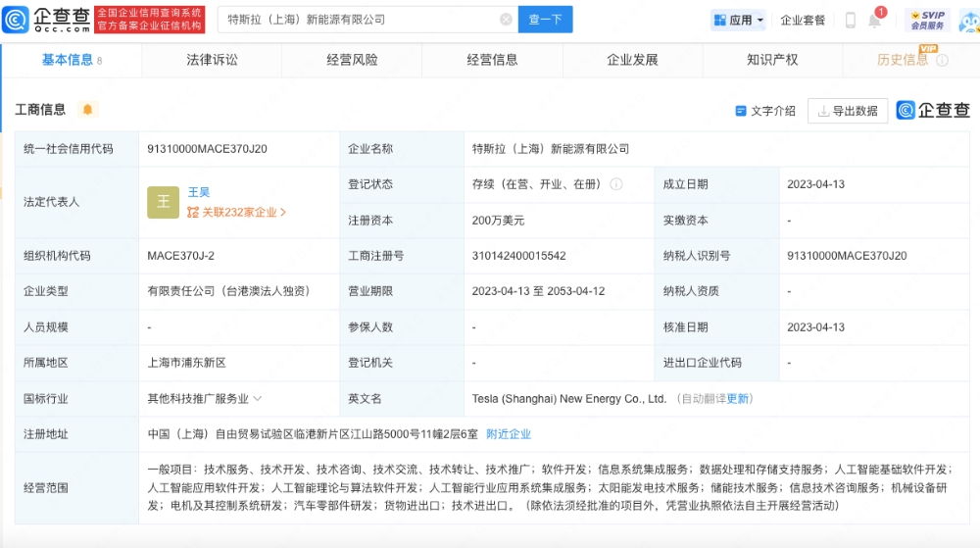The width and height of the screenshot is (980, 548).
Task: Click the info icon next to 历史信息
Action: 943,60
